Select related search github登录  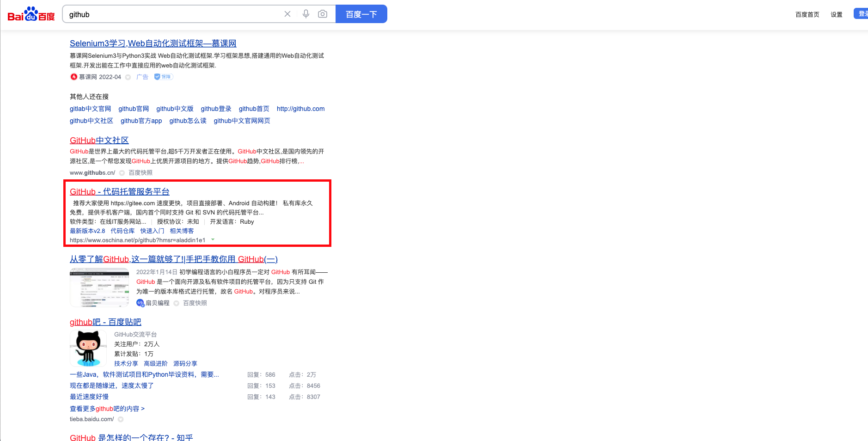pyautogui.click(x=216, y=109)
